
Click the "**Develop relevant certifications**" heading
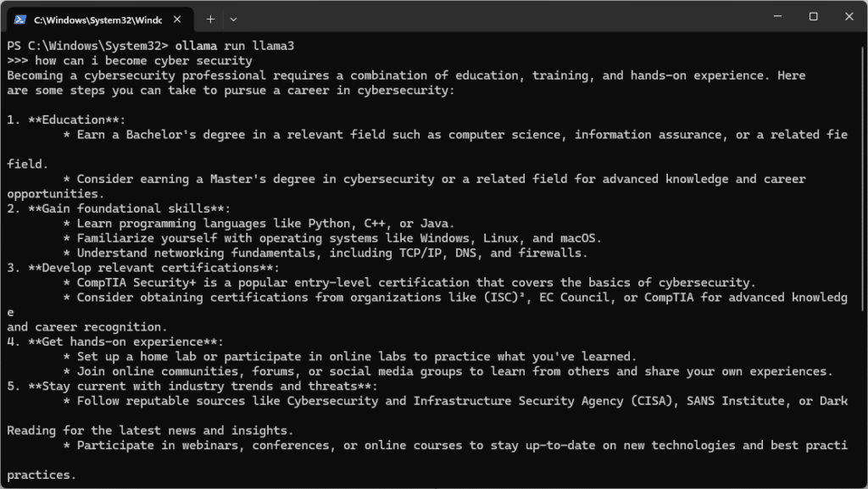154,268
